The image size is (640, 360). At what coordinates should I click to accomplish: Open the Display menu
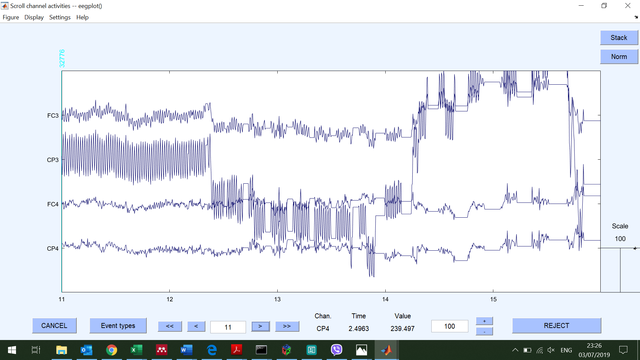pyautogui.click(x=34, y=18)
